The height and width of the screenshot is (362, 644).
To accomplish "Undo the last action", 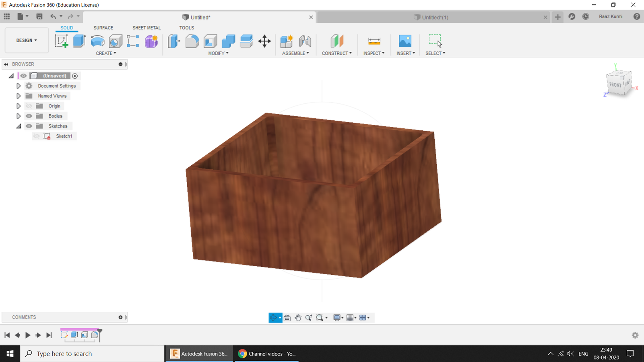I will [53, 16].
